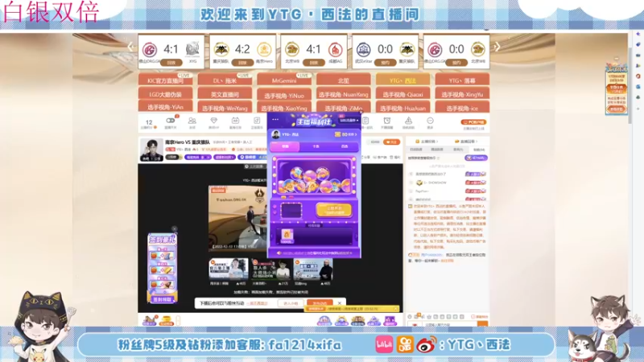Select the 十连 tab in welfare popup
The width and height of the screenshot is (644, 362).
[x=316, y=146]
